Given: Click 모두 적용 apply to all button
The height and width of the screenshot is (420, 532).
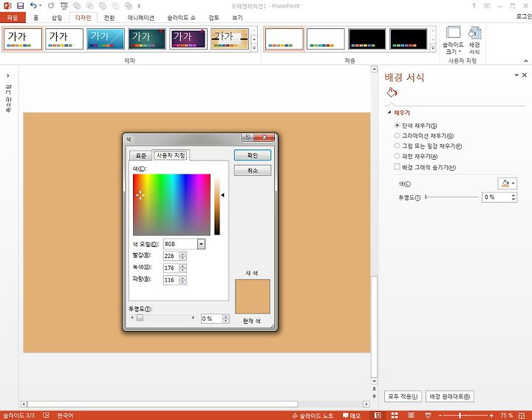Looking at the screenshot, I should (x=403, y=396).
